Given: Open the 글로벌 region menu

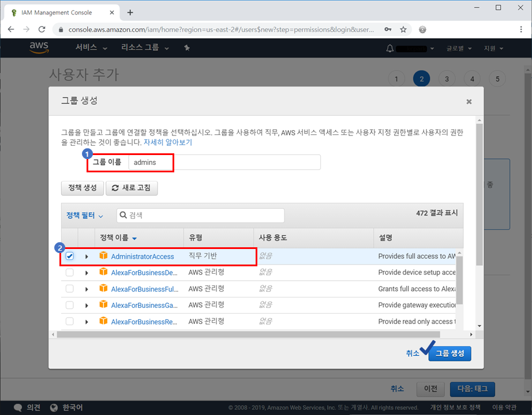Looking at the screenshot, I should click(x=459, y=48).
